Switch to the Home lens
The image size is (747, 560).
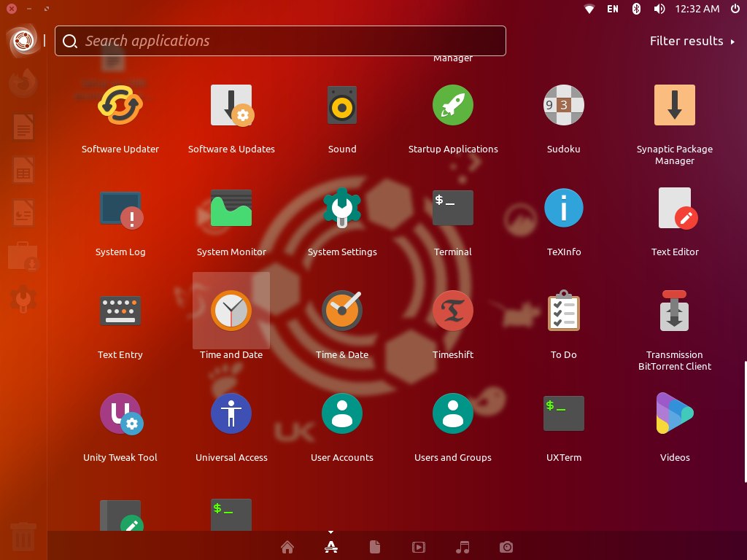point(287,547)
